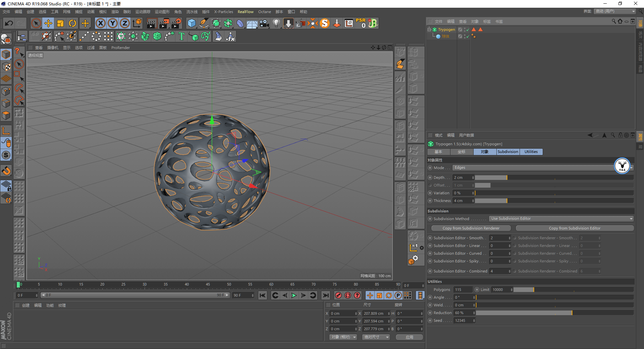Step the Seed value spinner
This screenshot has height=349, width=644.
474,320
